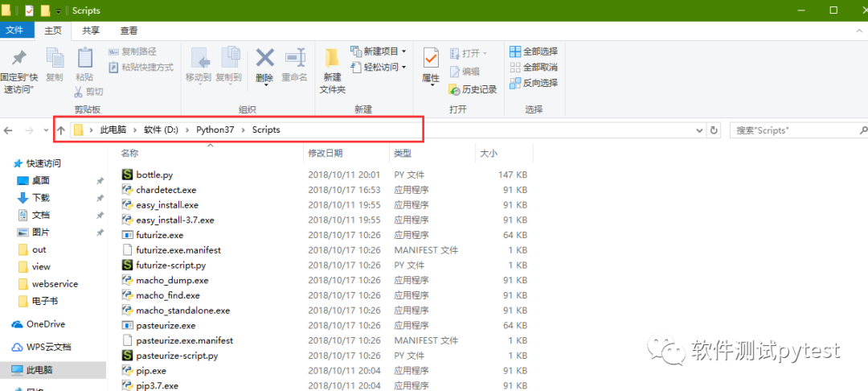Click the Copy icon in clipboard group

pyautogui.click(x=55, y=58)
